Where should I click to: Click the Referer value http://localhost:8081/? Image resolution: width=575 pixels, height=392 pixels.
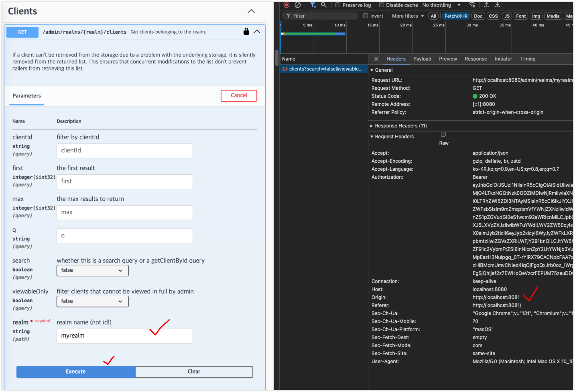coord(497,305)
